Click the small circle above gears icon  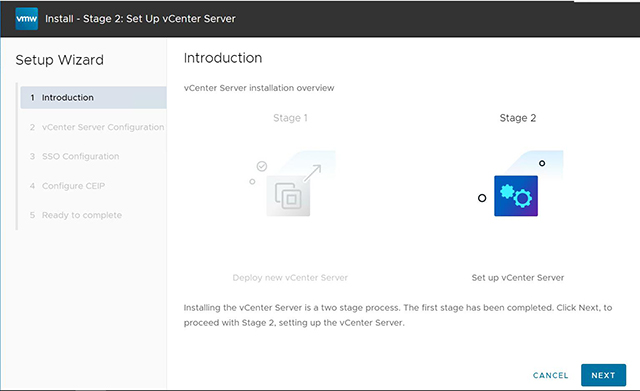click(542, 163)
